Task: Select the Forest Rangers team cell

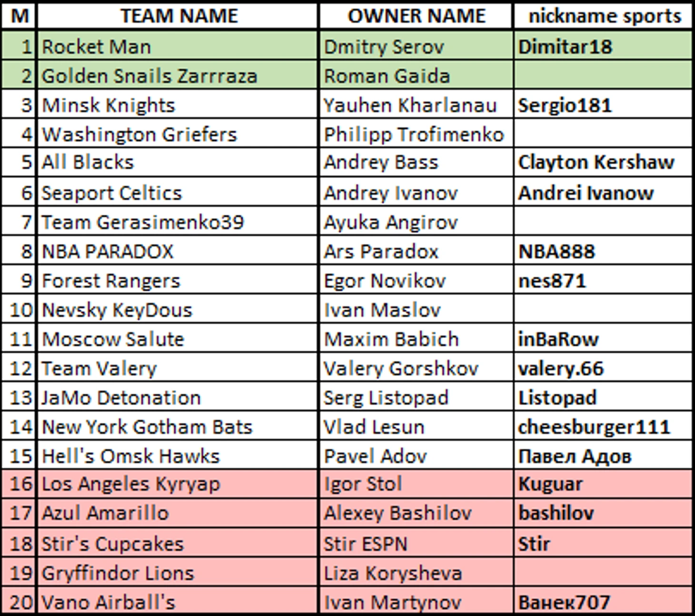Action: 178,280
